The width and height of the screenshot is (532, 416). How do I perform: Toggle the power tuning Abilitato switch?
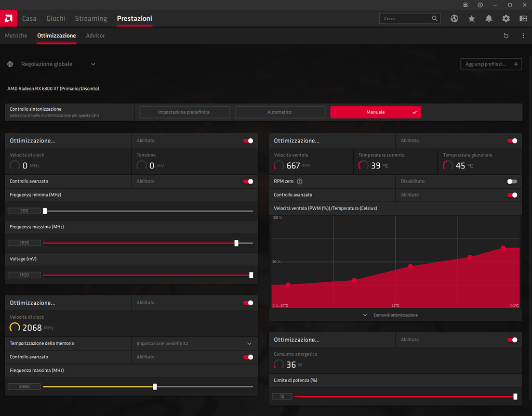pos(512,340)
